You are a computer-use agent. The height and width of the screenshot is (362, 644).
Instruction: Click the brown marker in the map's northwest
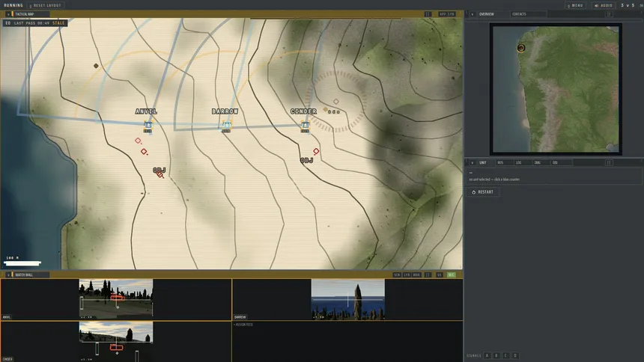point(96,66)
